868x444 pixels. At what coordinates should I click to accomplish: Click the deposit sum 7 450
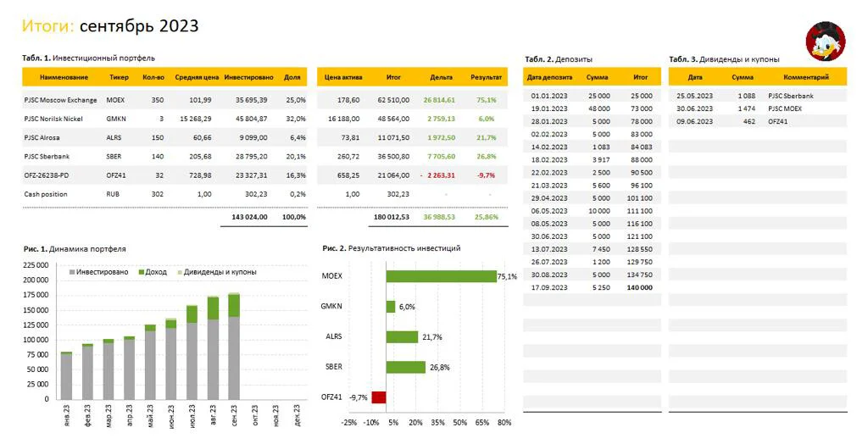(601, 250)
